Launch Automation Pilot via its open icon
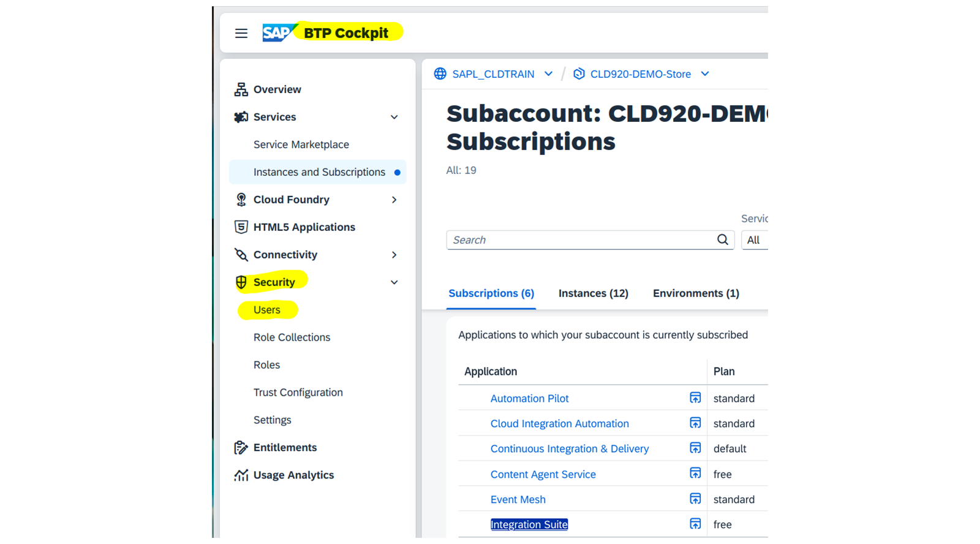980x544 pixels. [x=695, y=398]
